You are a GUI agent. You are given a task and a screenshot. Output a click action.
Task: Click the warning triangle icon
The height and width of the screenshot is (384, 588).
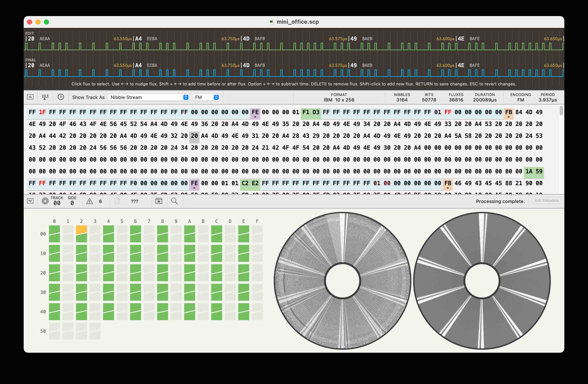tap(89, 201)
